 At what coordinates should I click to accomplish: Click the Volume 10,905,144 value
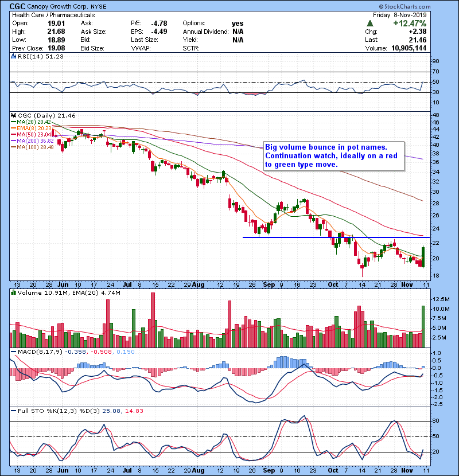coord(409,48)
